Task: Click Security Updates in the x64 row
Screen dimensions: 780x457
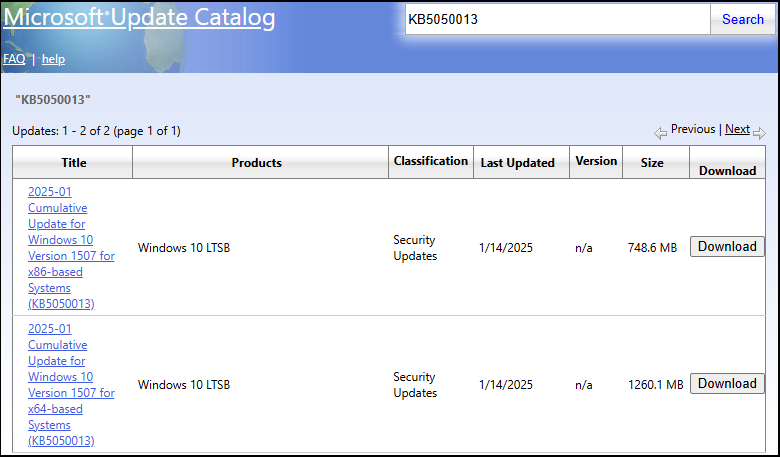Action: pos(415,385)
